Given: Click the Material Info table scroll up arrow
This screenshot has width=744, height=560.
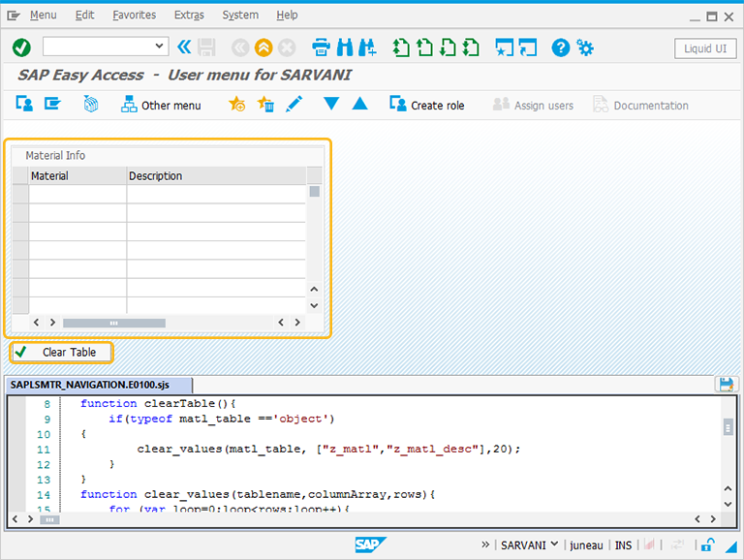Looking at the screenshot, I should click(x=314, y=289).
